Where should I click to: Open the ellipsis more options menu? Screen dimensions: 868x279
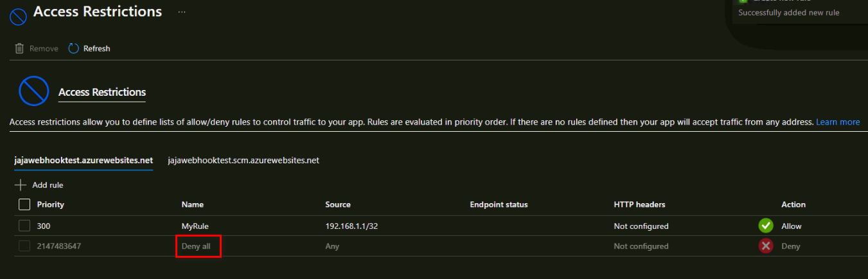tap(182, 12)
